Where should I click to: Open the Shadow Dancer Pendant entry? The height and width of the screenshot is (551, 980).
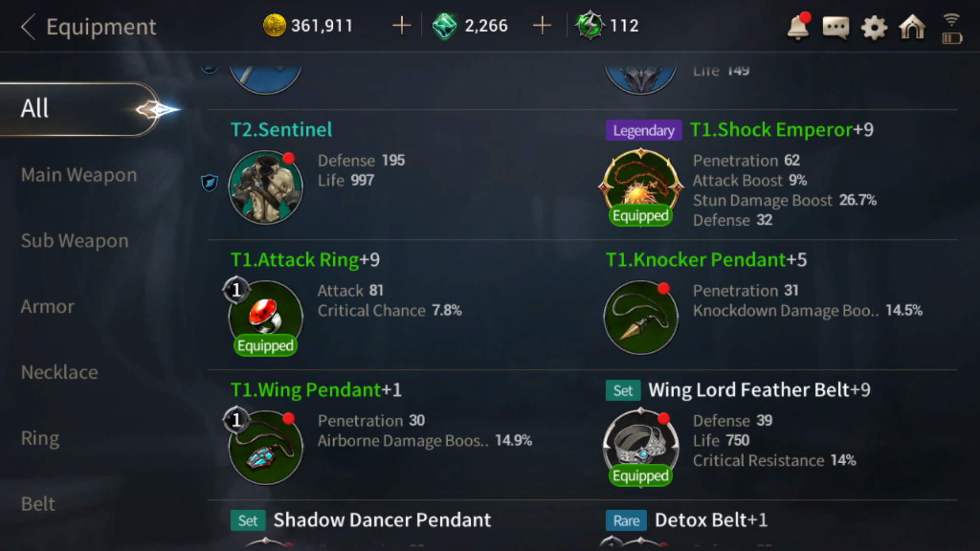point(382,520)
